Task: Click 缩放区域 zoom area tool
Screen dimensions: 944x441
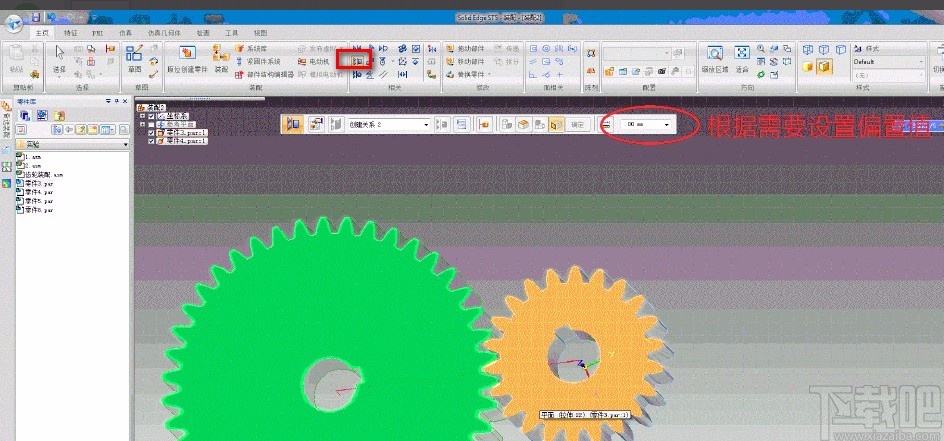Action: (x=715, y=60)
